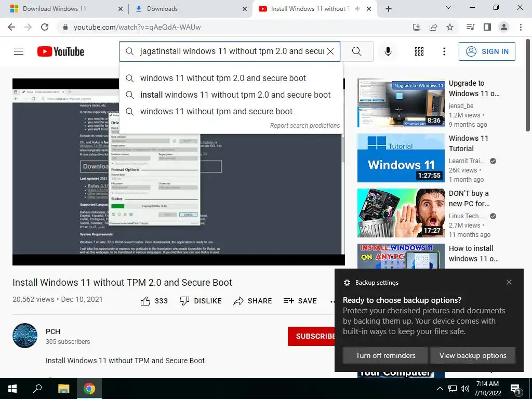This screenshot has width=532, height=399.
Task: Choose suggestion 'windows 11 without tpm 2.0 and secure boot'
Action: tap(231, 78)
